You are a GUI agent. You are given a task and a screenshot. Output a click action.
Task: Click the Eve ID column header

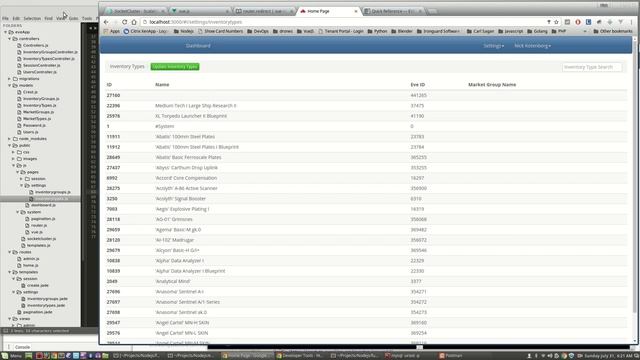pyautogui.click(x=418, y=84)
